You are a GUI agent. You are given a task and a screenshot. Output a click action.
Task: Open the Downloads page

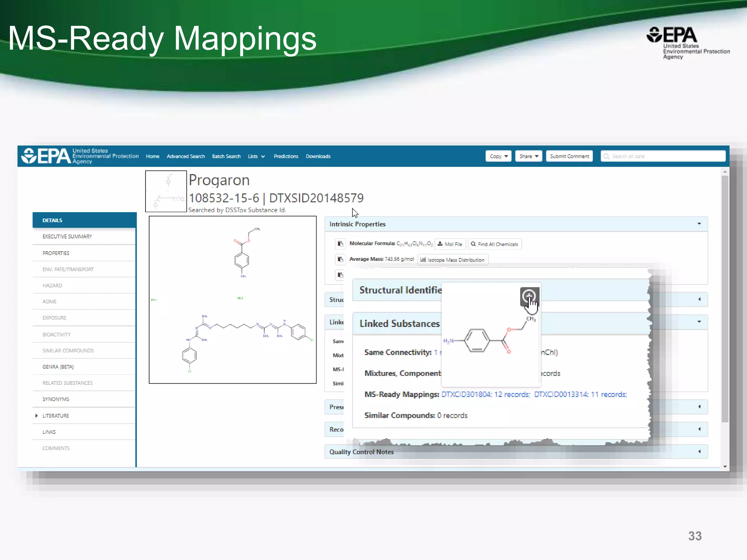(x=318, y=156)
